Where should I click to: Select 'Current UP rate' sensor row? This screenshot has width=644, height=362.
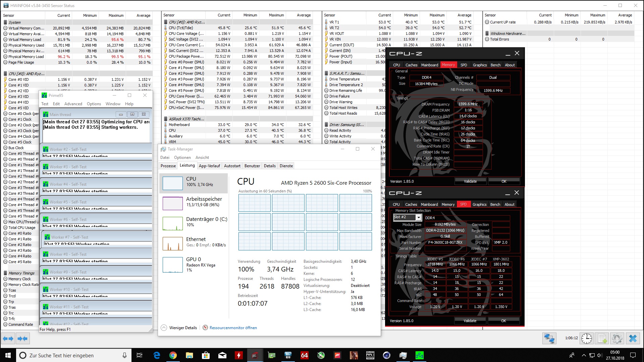click(x=559, y=22)
